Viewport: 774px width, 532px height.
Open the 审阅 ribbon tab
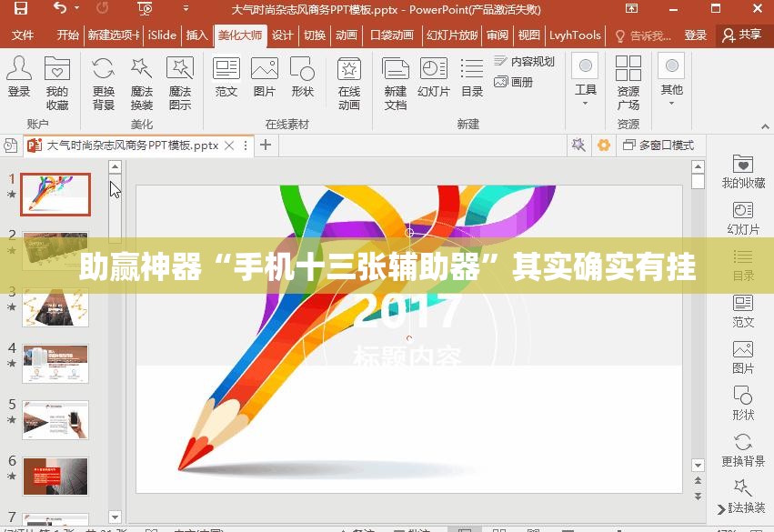(498, 35)
